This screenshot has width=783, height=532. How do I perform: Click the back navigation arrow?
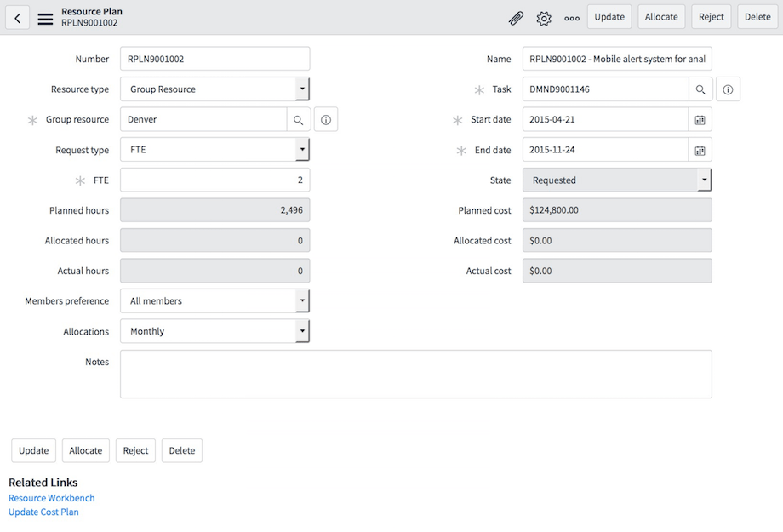[x=17, y=17]
